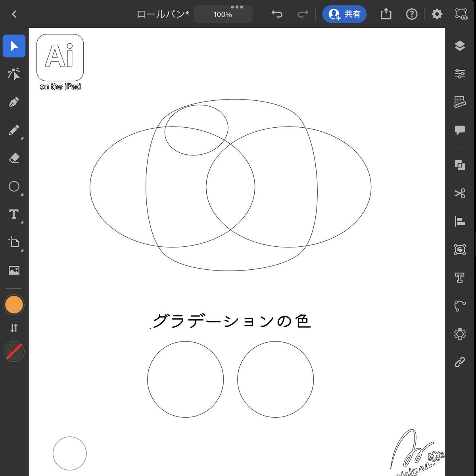Image resolution: width=476 pixels, height=476 pixels.
Task: Select the Artboard tool
Action: 14,242
